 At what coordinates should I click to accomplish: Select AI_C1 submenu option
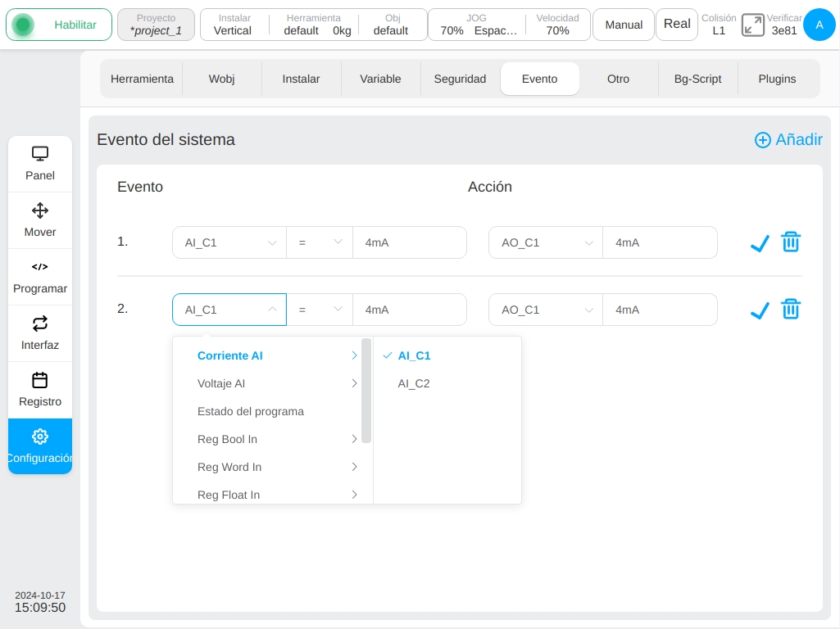pos(447,355)
